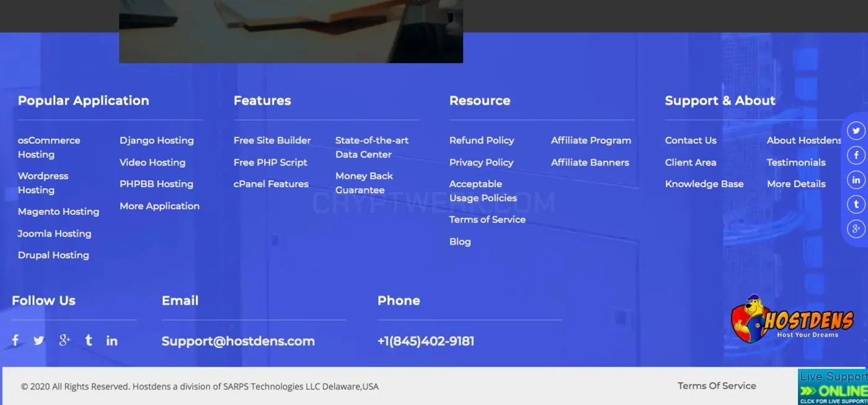Go to Client Area
The height and width of the screenshot is (405, 868).
(691, 162)
